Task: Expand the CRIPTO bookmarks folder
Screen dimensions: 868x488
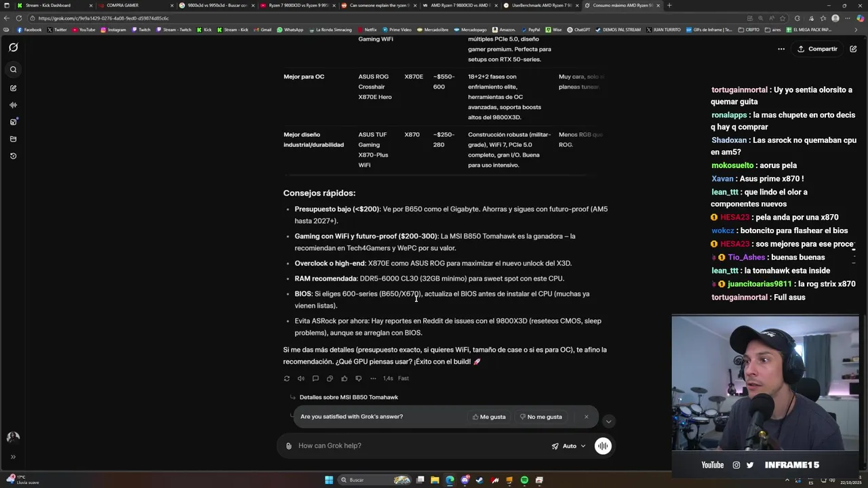Action: tap(750, 30)
